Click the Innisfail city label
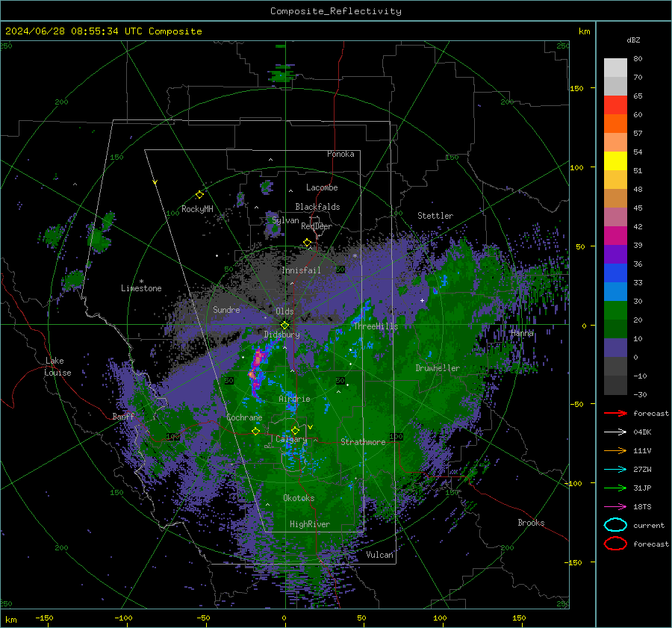 tap(301, 270)
